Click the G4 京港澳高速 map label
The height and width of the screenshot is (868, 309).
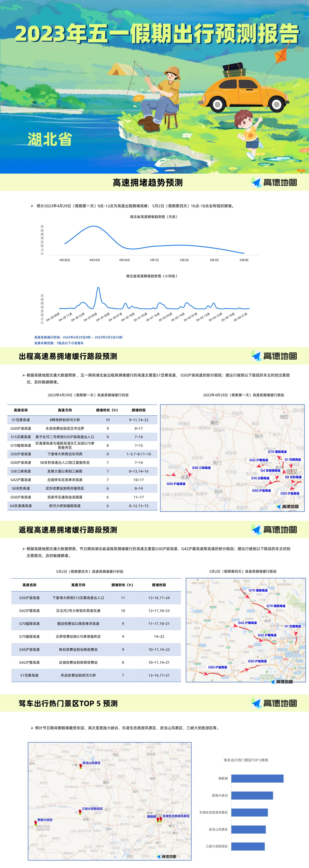point(270,470)
